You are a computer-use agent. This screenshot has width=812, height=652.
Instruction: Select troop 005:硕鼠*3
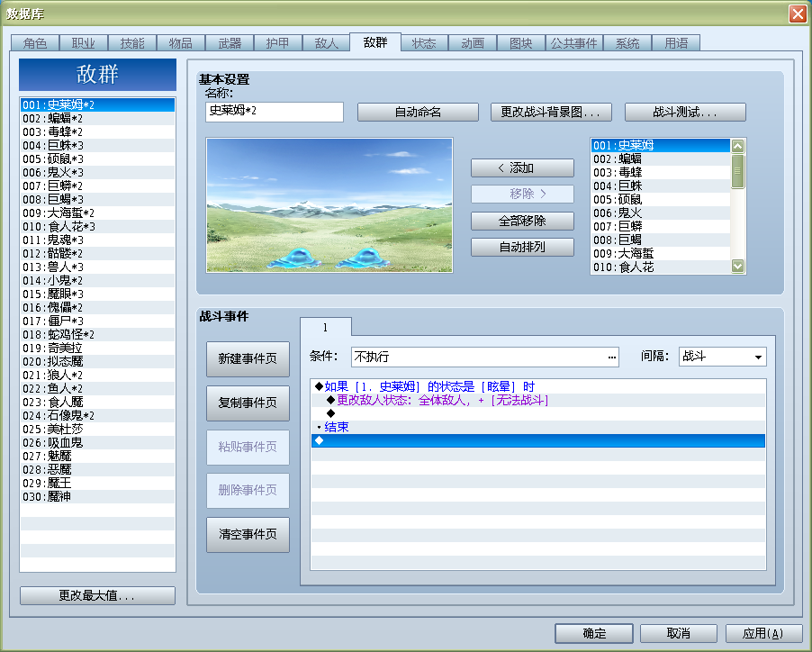click(x=97, y=159)
